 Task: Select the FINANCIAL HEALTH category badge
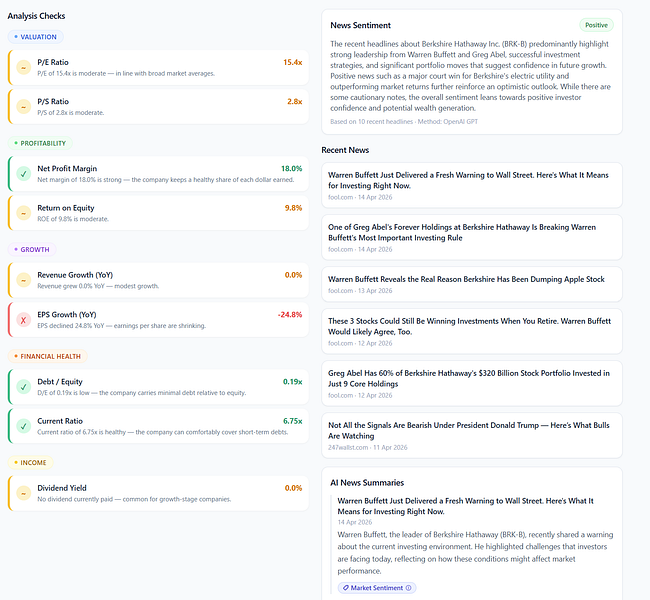(47, 356)
